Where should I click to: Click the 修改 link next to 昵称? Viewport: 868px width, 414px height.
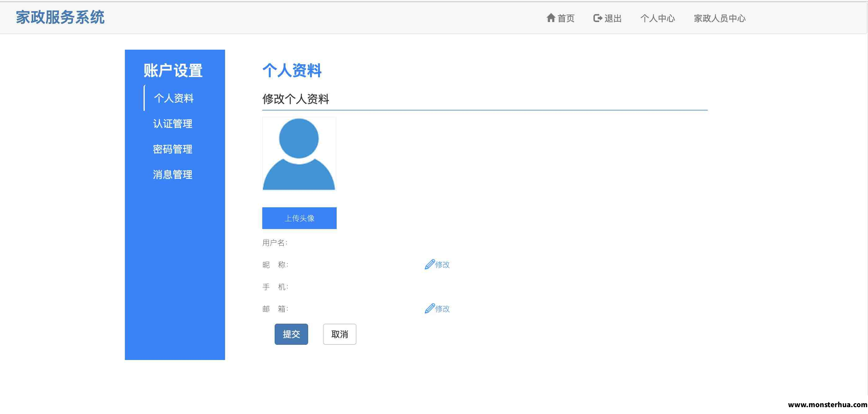442,264
